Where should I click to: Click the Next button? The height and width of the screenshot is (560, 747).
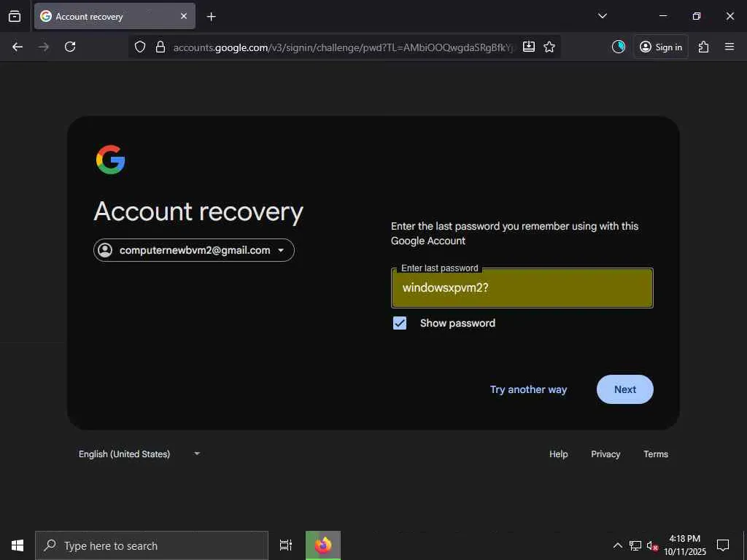pyautogui.click(x=625, y=389)
